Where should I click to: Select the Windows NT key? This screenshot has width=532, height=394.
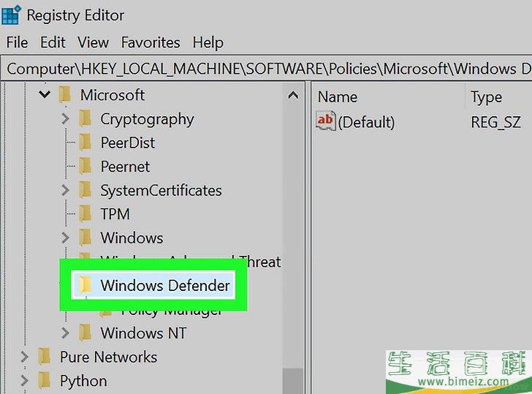pyautogui.click(x=143, y=333)
